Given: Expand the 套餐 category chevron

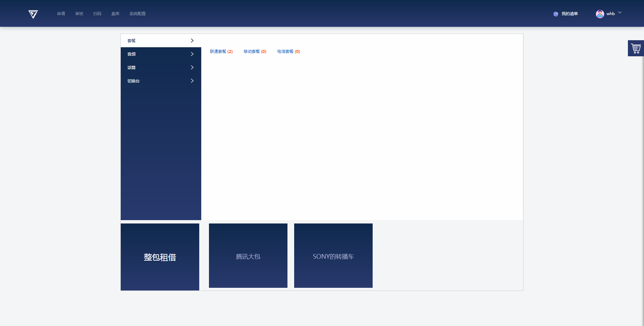Looking at the screenshot, I should pos(192,41).
